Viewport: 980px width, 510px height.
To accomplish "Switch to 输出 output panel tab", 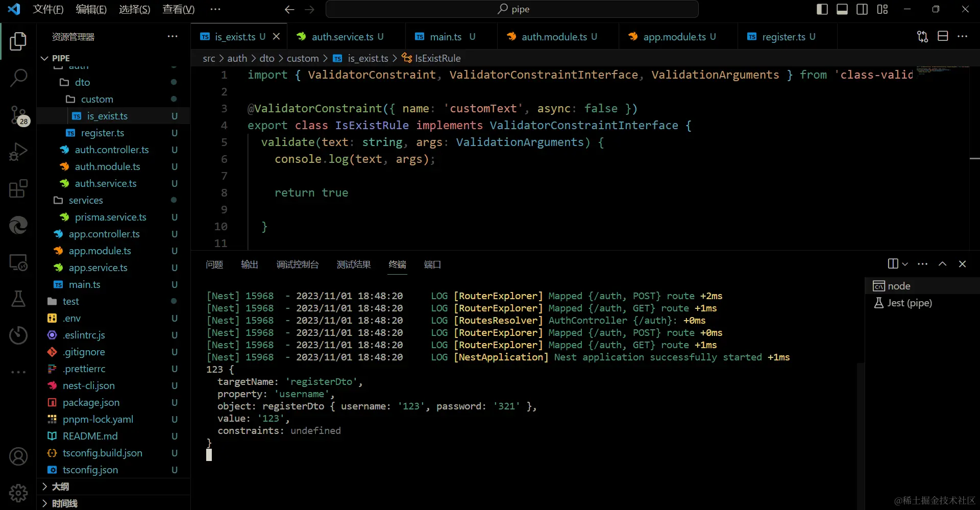I will coord(250,264).
